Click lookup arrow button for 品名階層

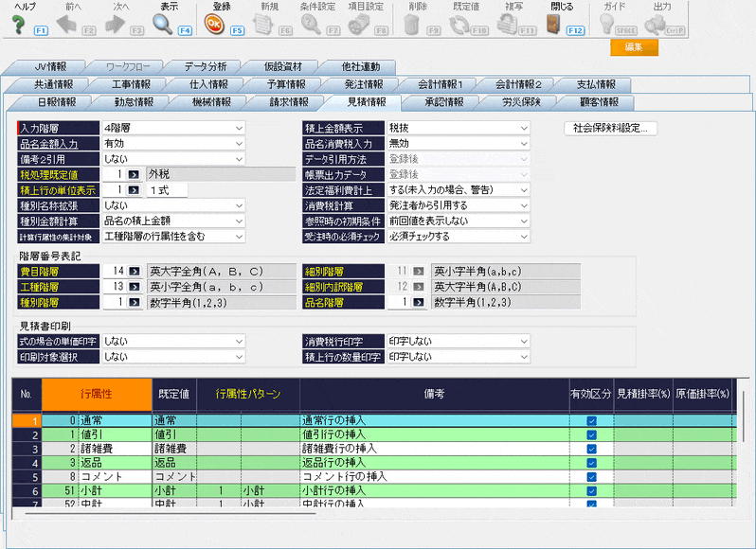[x=418, y=302]
